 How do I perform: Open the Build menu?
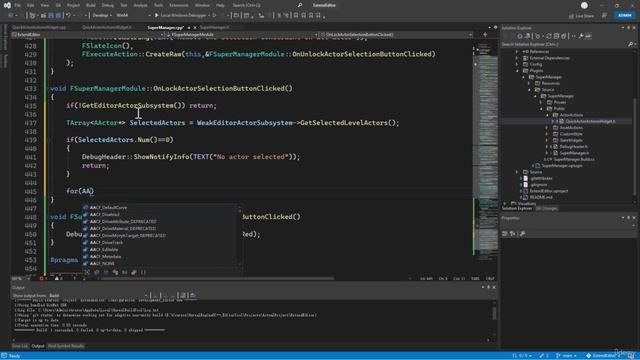91,5
